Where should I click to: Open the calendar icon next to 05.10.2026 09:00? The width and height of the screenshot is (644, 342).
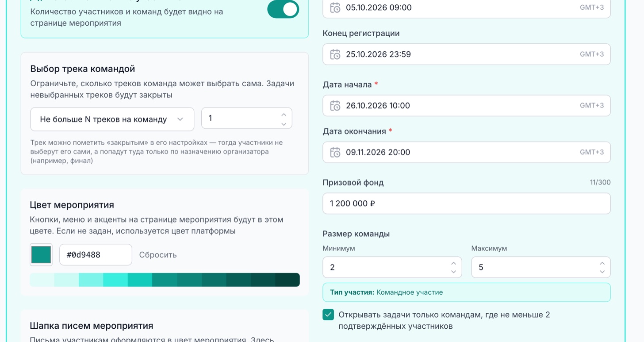click(x=335, y=8)
